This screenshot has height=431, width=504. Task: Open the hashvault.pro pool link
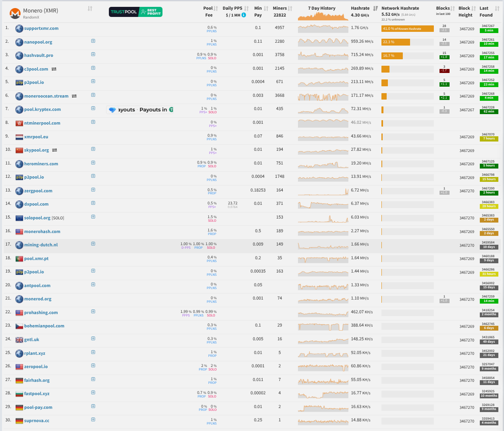pyautogui.click(x=39, y=55)
